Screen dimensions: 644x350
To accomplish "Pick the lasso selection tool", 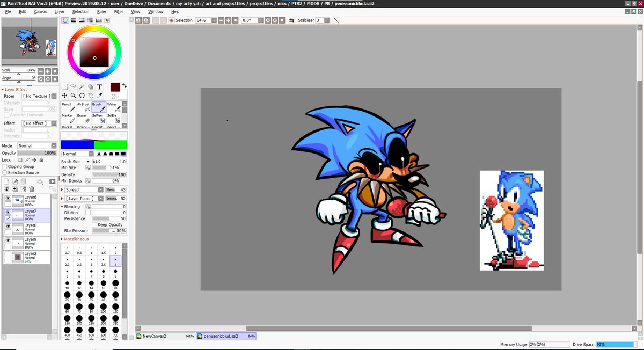I will [73, 86].
